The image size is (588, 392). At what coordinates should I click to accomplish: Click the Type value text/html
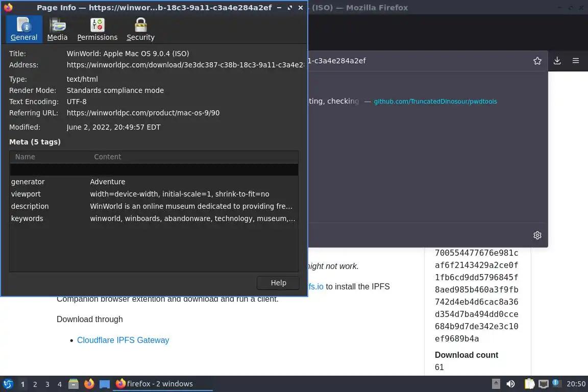pyautogui.click(x=82, y=79)
